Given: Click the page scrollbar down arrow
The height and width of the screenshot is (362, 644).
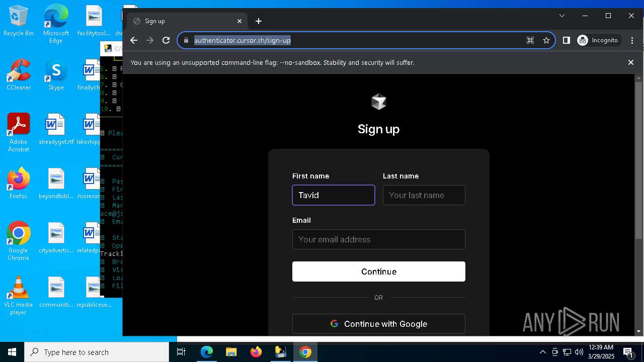Looking at the screenshot, I should (639, 331).
